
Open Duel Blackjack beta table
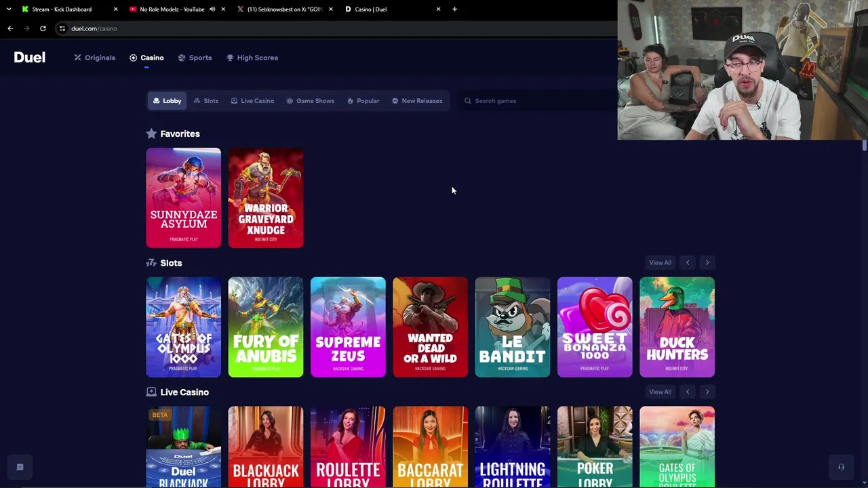tap(183, 447)
